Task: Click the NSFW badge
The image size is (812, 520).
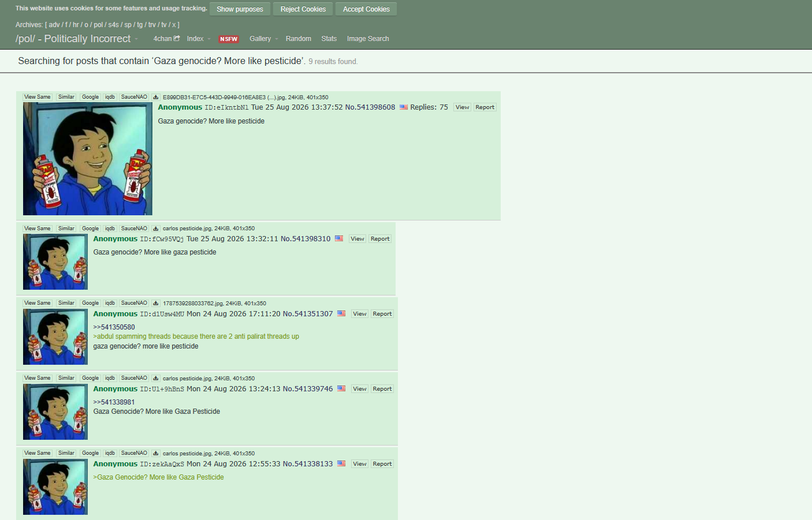Action: tap(229, 39)
